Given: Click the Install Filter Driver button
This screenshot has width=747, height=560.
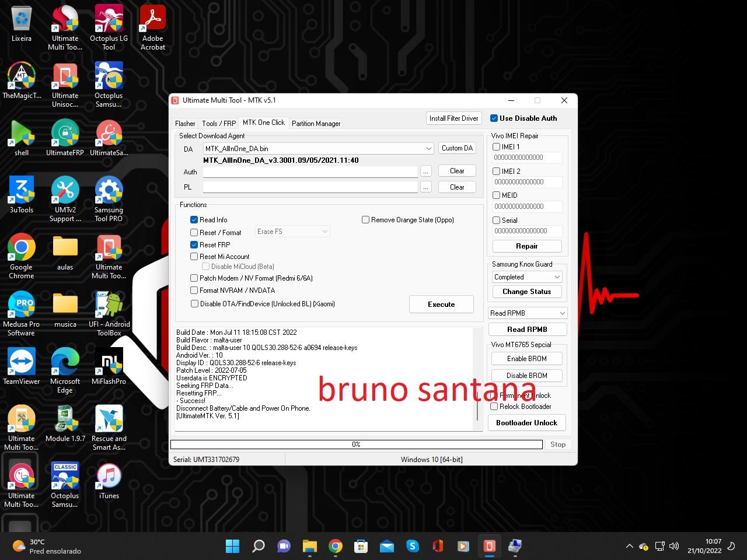Looking at the screenshot, I should click(x=453, y=118).
